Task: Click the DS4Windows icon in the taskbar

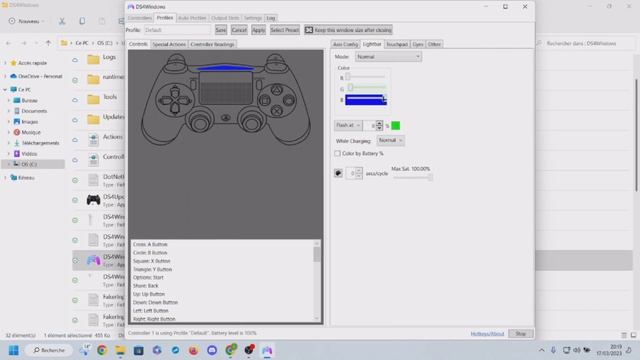Action: coord(267,350)
